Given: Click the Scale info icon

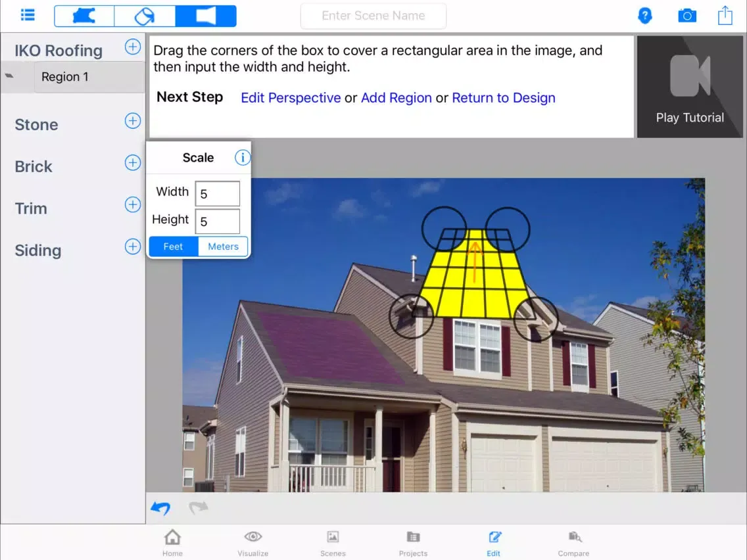Looking at the screenshot, I should (243, 158).
